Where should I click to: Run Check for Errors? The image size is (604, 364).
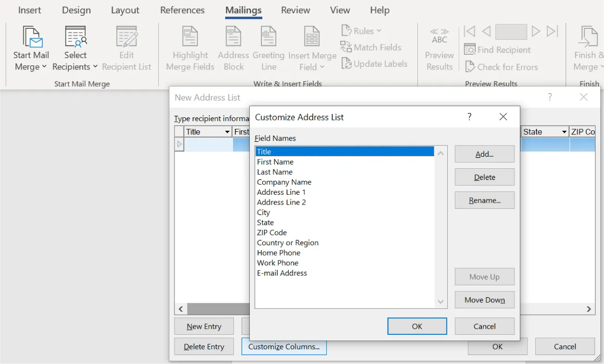click(x=501, y=67)
